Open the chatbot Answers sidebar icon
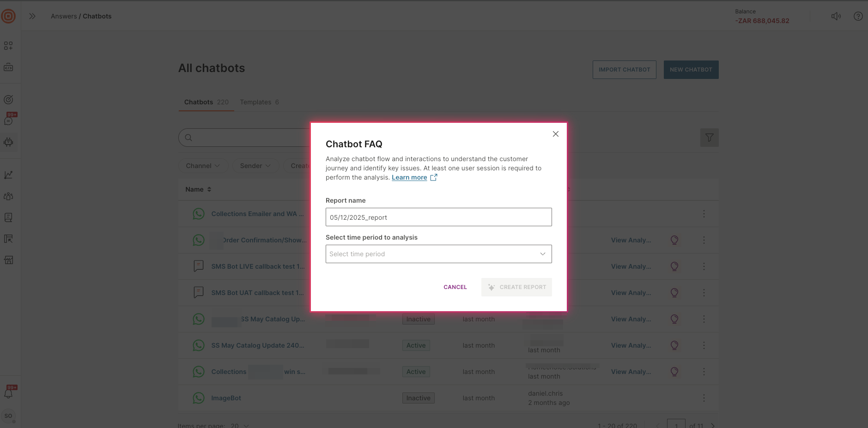The width and height of the screenshot is (868, 428). click(8, 142)
